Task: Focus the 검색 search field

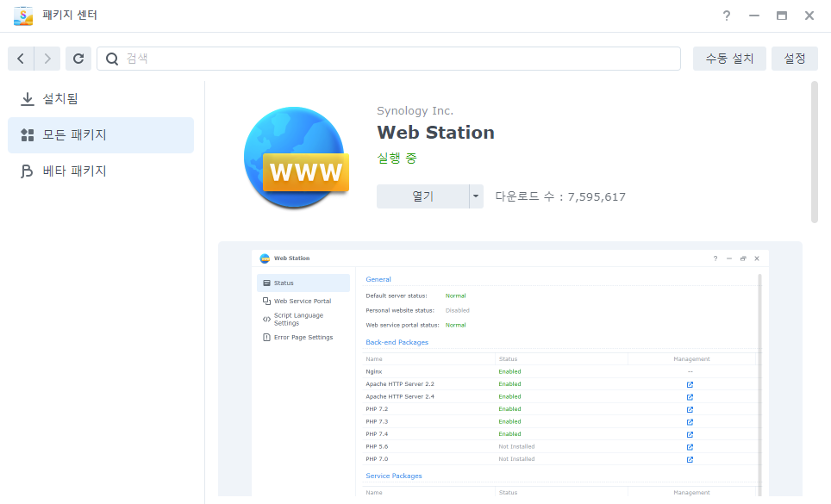Action: [x=389, y=59]
